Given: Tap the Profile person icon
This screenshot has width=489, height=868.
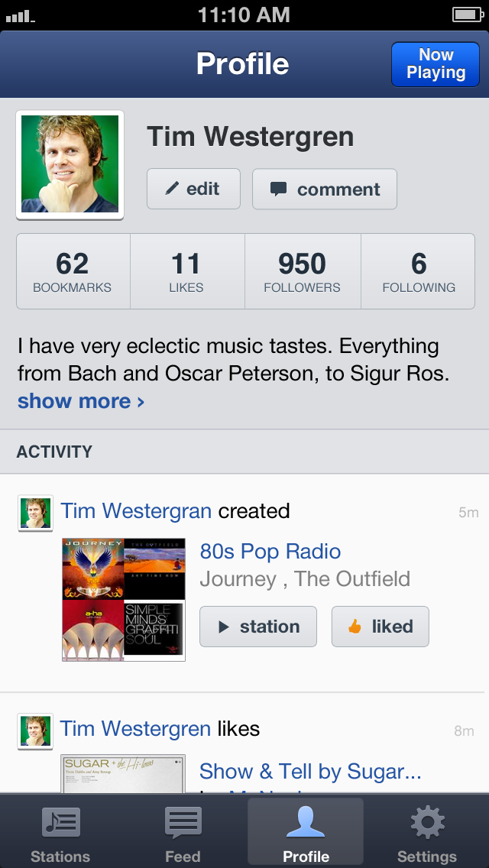Looking at the screenshot, I should [x=306, y=824].
